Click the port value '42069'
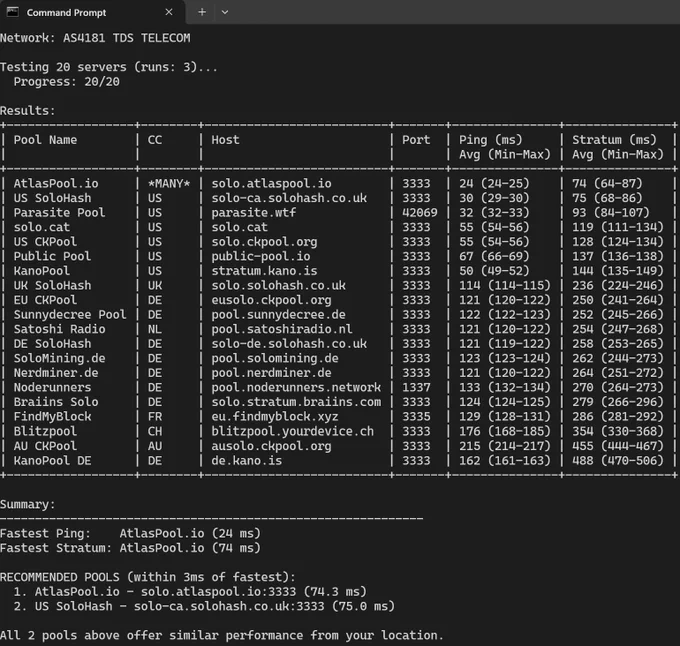This screenshot has width=680, height=646. (419, 213)
